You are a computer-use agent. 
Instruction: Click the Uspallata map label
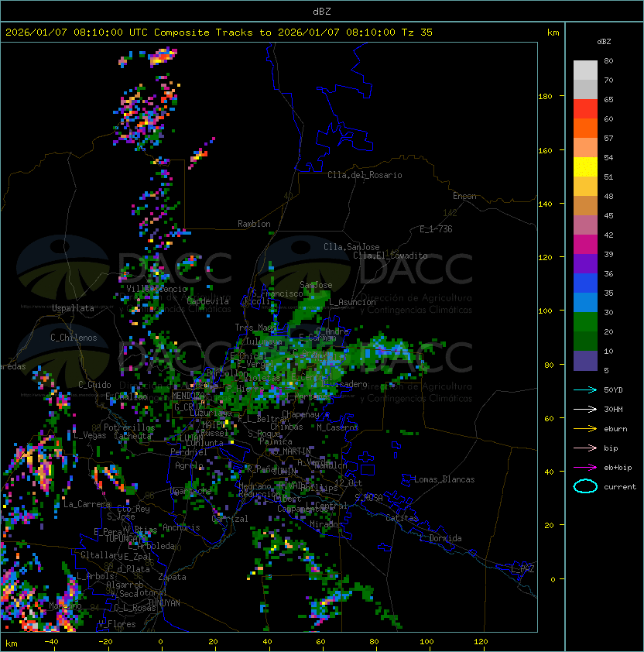[73, 308]
